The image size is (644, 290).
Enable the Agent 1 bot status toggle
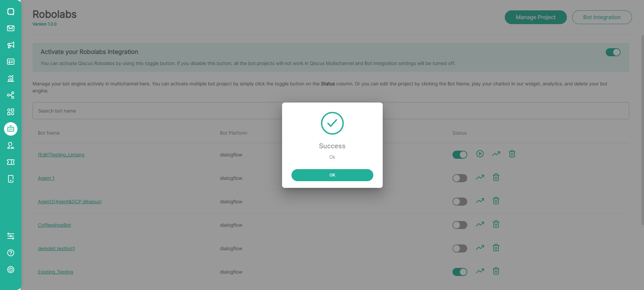[x=460, y=178]
